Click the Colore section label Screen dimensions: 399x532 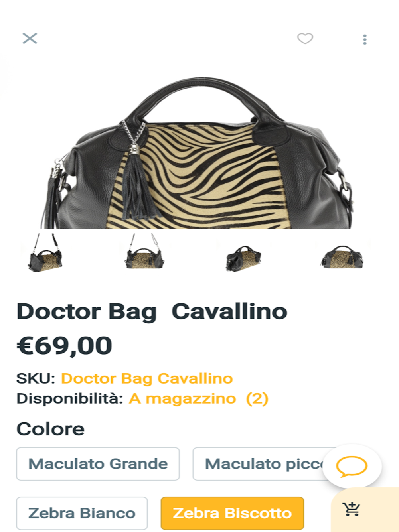[x=51, y=429]
